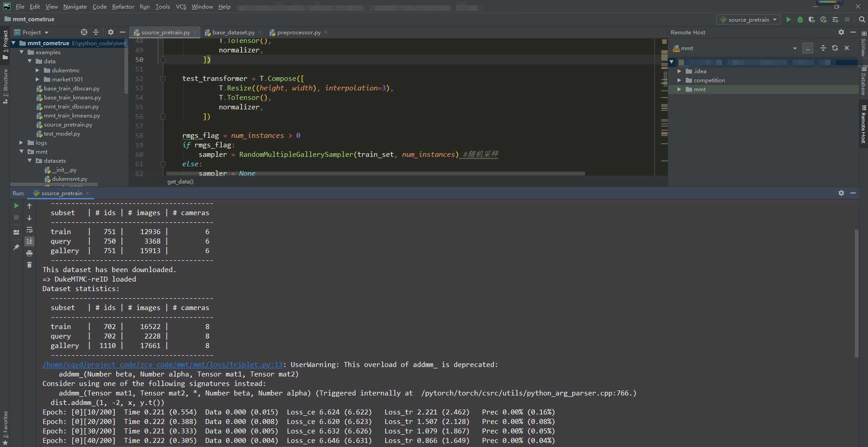Clear all Run console output
Screen dimensions: 868x447
pos(29,265)
